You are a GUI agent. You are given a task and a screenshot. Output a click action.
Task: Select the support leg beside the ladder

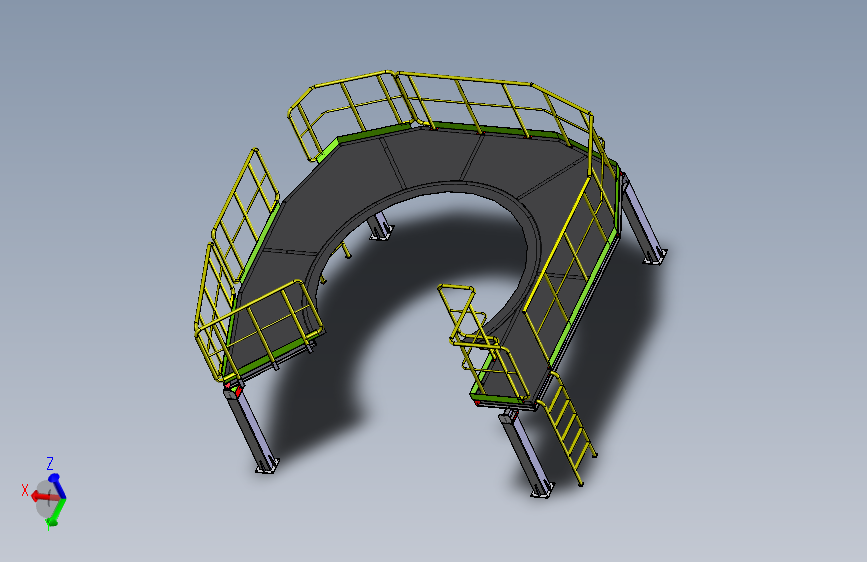pyautogui.click(x=525, y=455)
